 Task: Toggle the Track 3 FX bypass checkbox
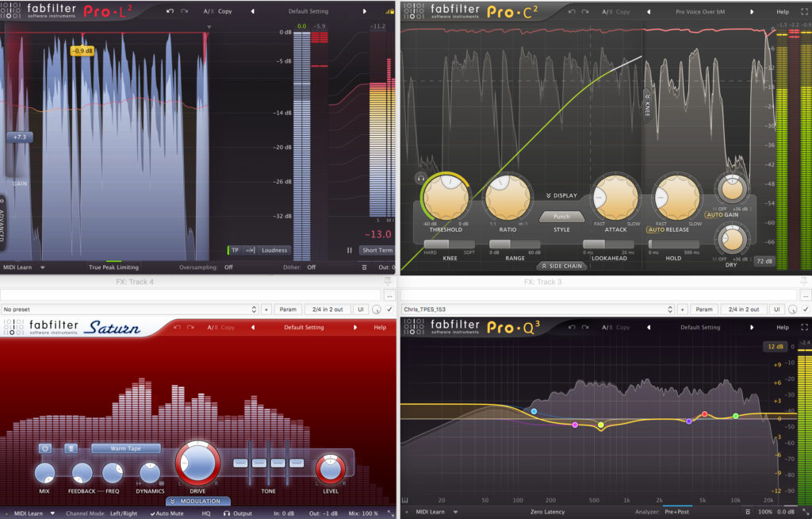click(806, 309)
